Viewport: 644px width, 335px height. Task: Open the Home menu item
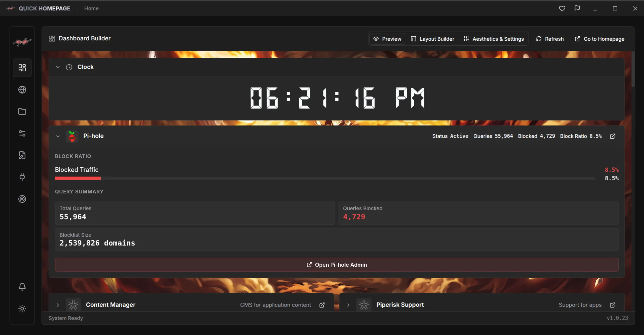click(x=91, y=8)
